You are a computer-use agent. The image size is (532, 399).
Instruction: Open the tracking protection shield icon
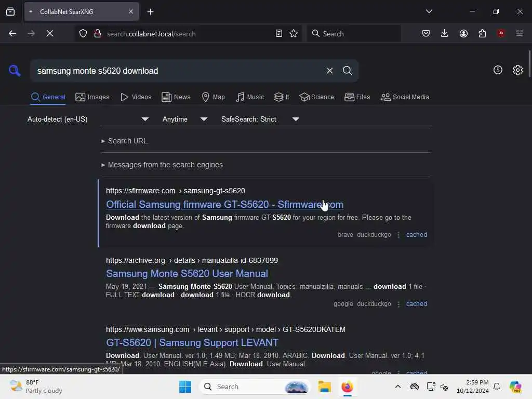coord(83,33)
